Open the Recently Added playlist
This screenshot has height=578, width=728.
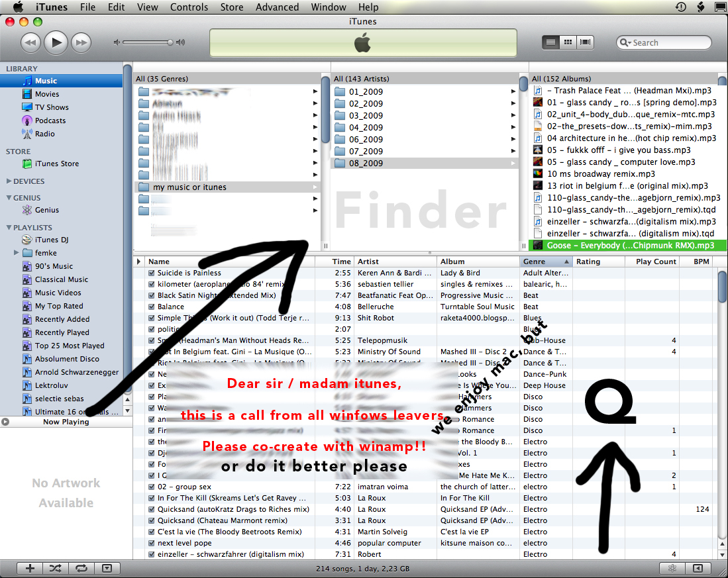coord(62,319)
